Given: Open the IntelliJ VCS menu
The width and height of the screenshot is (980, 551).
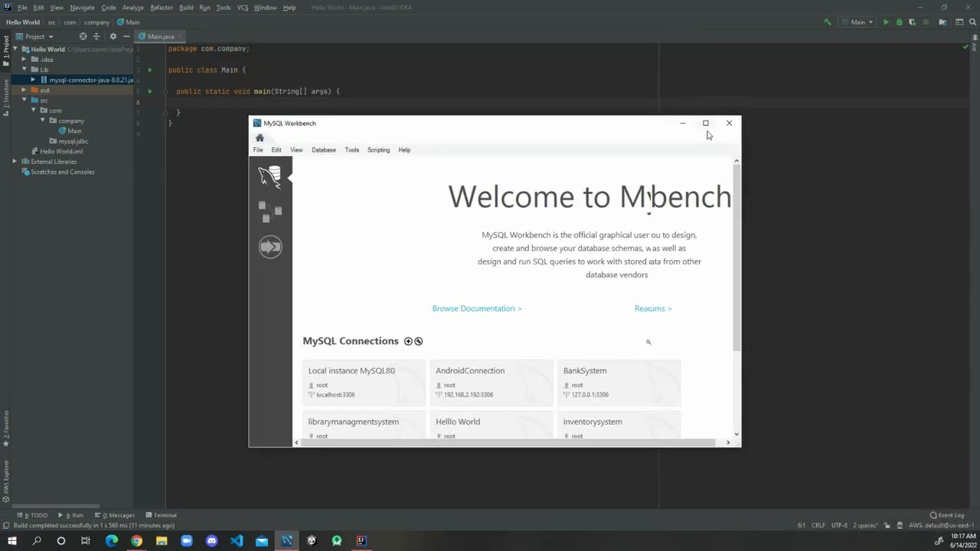Looking at the screenshot, I should pos(243,8).
